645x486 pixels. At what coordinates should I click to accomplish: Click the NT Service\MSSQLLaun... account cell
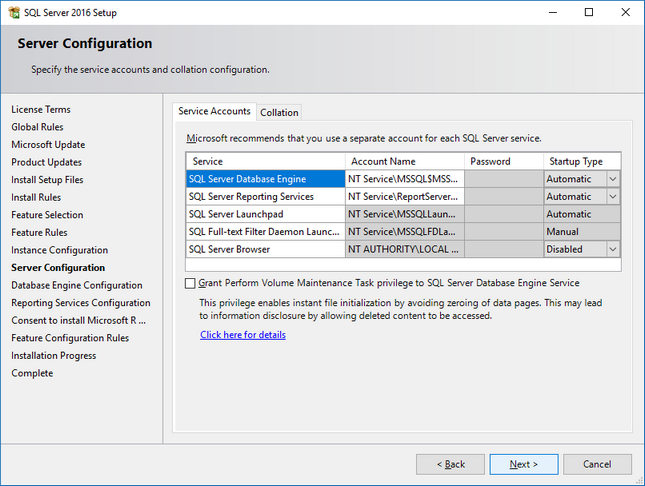(x=405, y=214)
